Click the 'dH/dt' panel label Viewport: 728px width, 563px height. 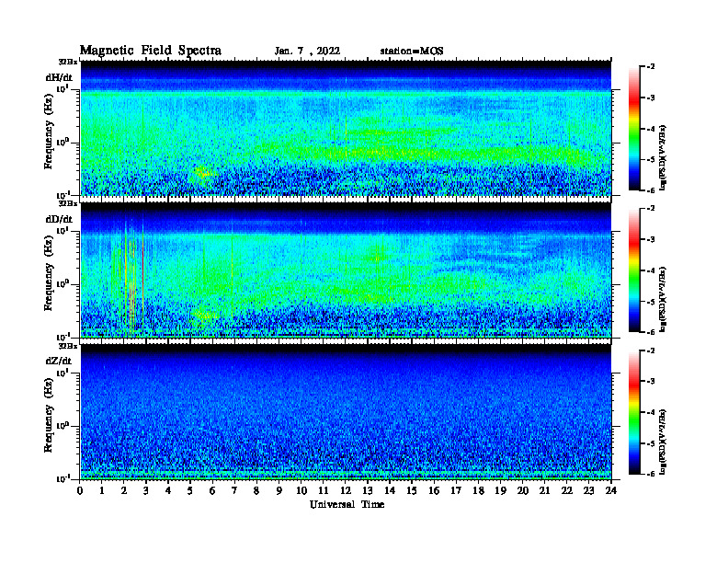click(59, 77)
